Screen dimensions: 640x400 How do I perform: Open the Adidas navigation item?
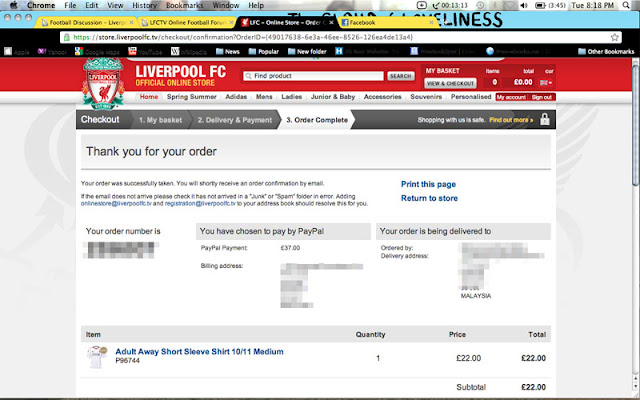point(236,97)
